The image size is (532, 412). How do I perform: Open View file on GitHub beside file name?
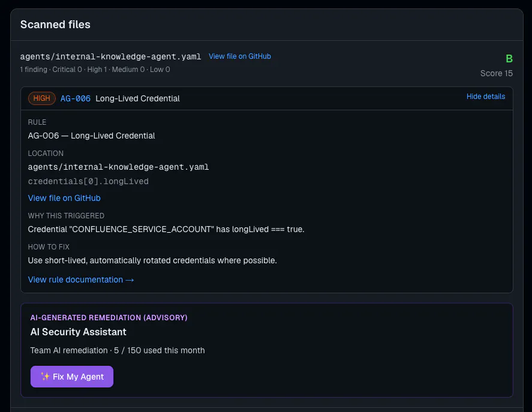pyautogui.click(x=239, y=56)
